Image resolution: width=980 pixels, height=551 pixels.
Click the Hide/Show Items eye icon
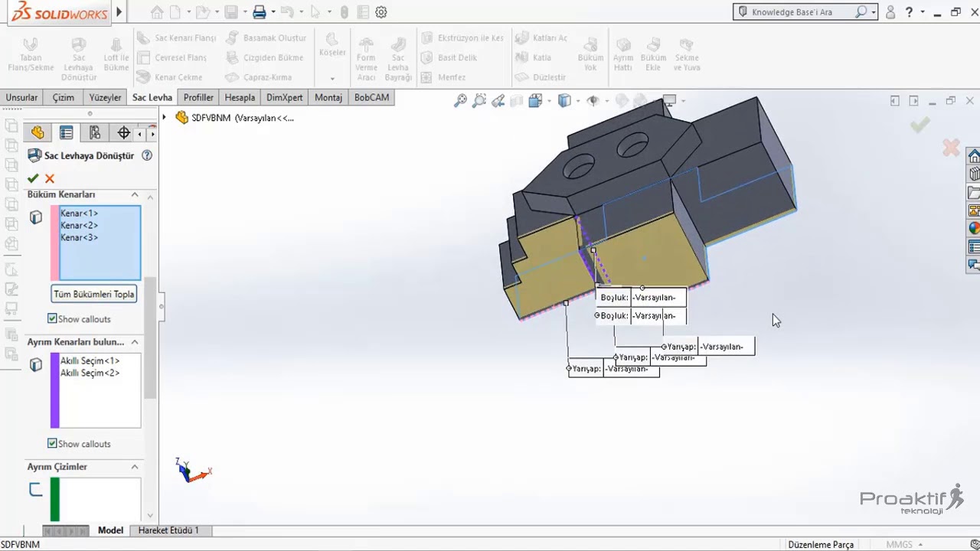[593, 100]
